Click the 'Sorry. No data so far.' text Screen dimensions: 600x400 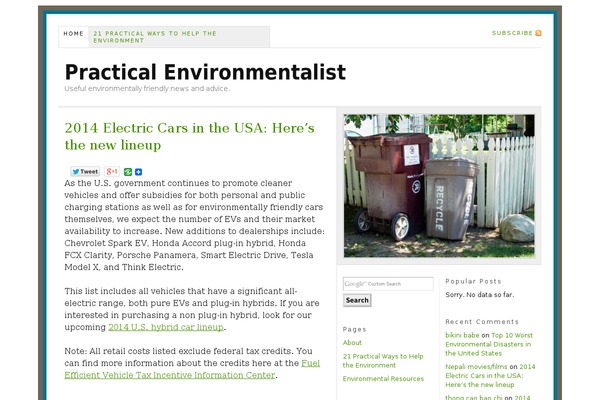(x=479, y=295)
